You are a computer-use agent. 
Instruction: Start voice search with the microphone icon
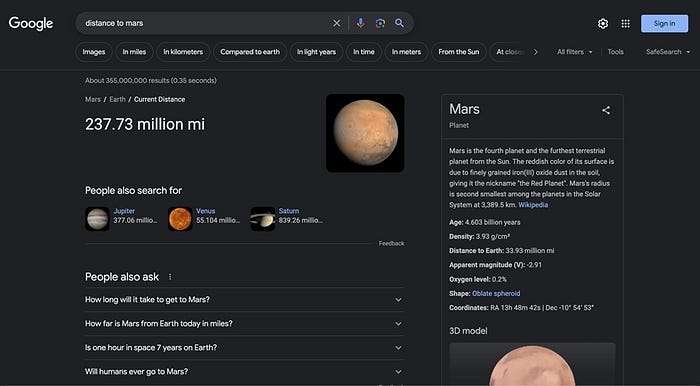[361, 23]
